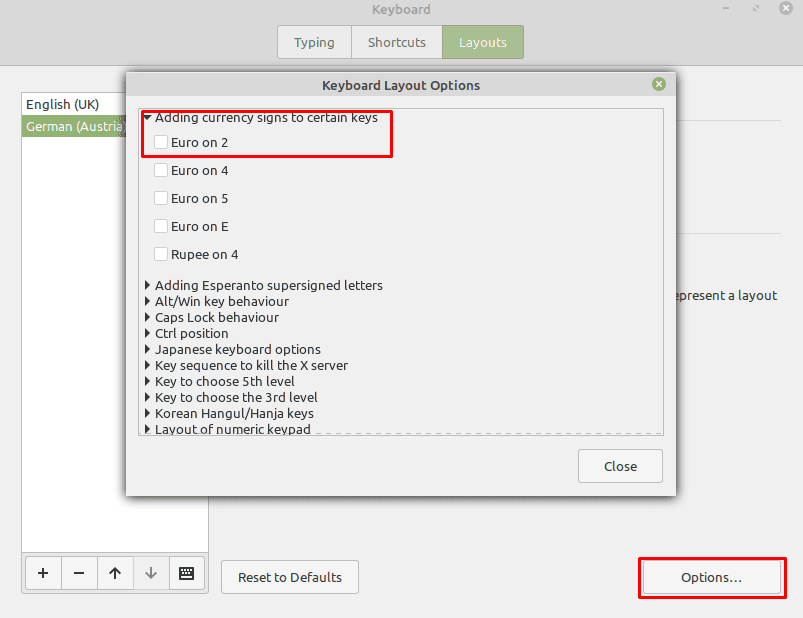
Task: Switch to the Typing tab
Action: coord(314,42)
